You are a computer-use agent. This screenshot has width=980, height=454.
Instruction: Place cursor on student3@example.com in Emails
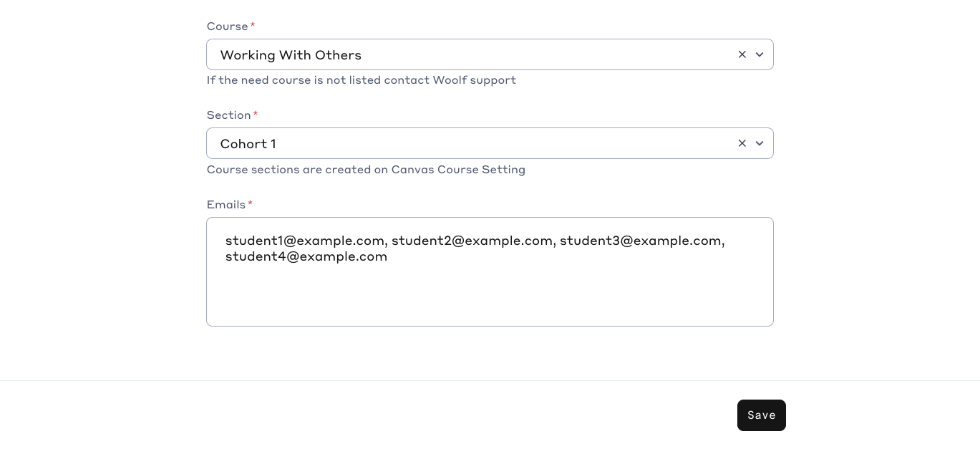pyautogui.click(x=641, y=241)
